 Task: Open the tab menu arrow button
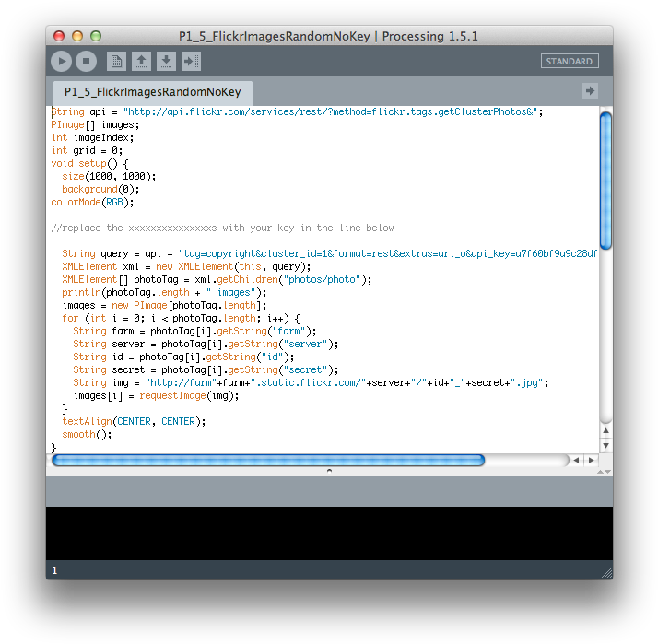590,91
